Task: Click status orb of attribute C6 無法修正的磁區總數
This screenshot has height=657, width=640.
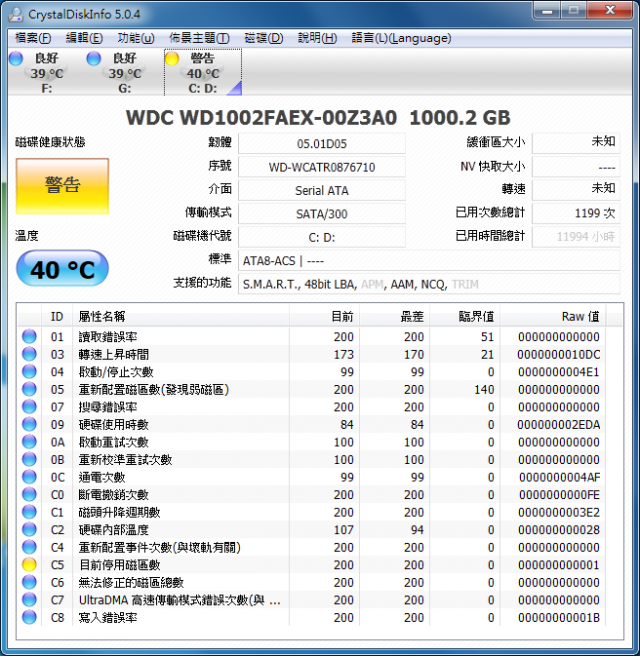Action: click(x=29, y=582)
